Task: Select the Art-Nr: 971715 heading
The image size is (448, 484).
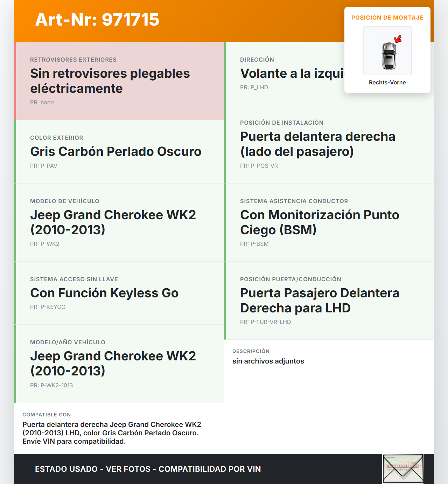Action: [x=97, y=20]
